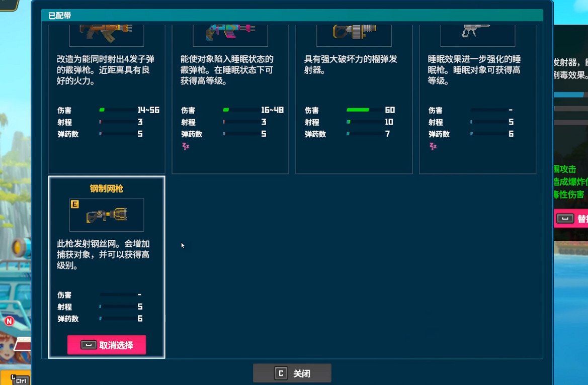Select the orange quad-shot shotgun weapon icon

pos(106,32)
